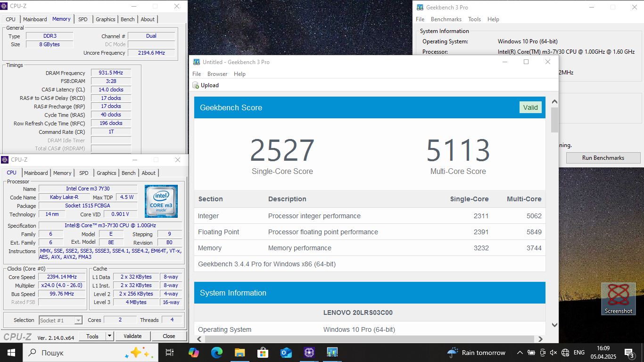Open Browser menu in Geekbench result window
The width and height of the screenshot is (644, 362).
click(x=217, y=74)
